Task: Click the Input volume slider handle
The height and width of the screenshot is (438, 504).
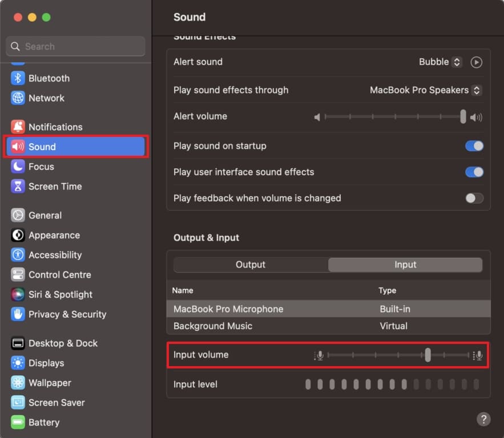Action: (428, 355)
